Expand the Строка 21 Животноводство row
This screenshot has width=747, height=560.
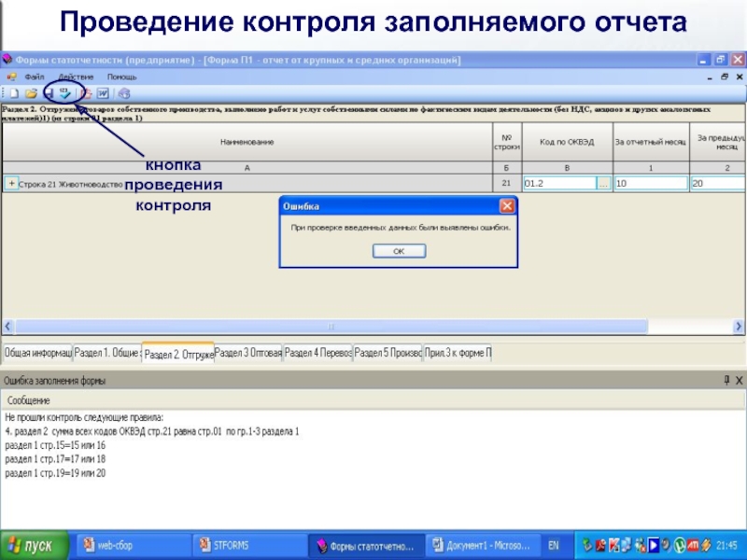pyautogui.click(x=11, y=183)
